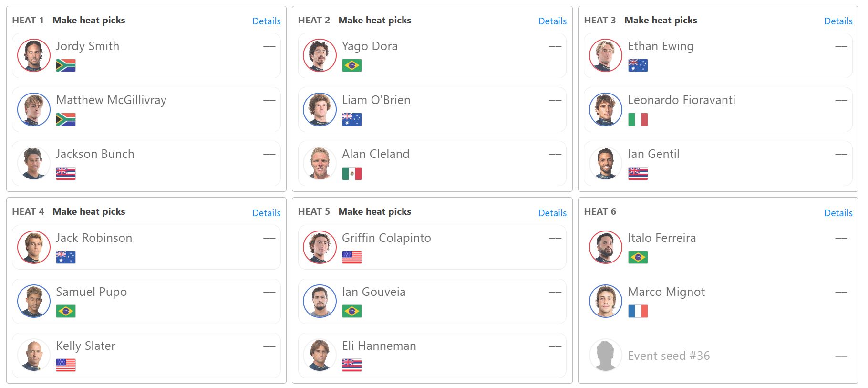The image size is (868, 388).
Task: Click the France flag under Marco Mignot
Action: [x=638, y=311]
